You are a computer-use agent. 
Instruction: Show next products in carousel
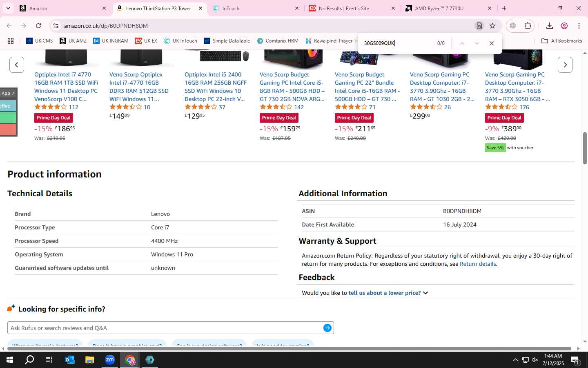[565, 65]
